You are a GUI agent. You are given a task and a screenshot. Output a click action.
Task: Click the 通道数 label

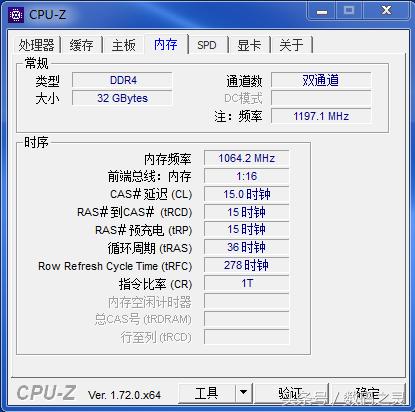[244, 81]
